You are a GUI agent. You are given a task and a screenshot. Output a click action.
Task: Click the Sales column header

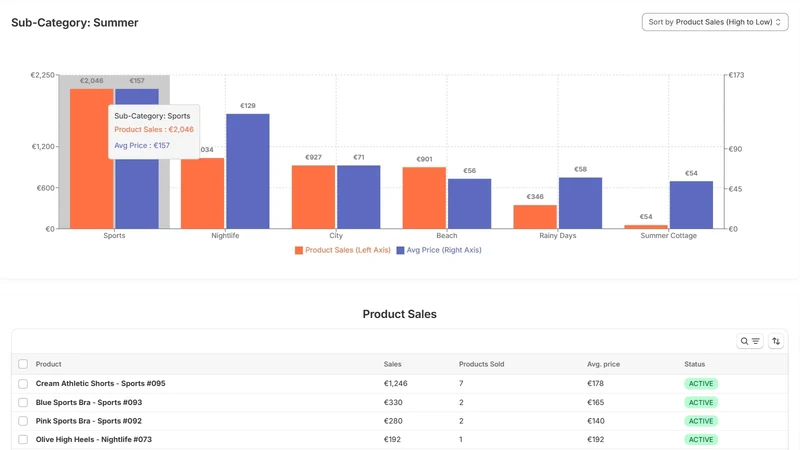click(x=392, y=364)
